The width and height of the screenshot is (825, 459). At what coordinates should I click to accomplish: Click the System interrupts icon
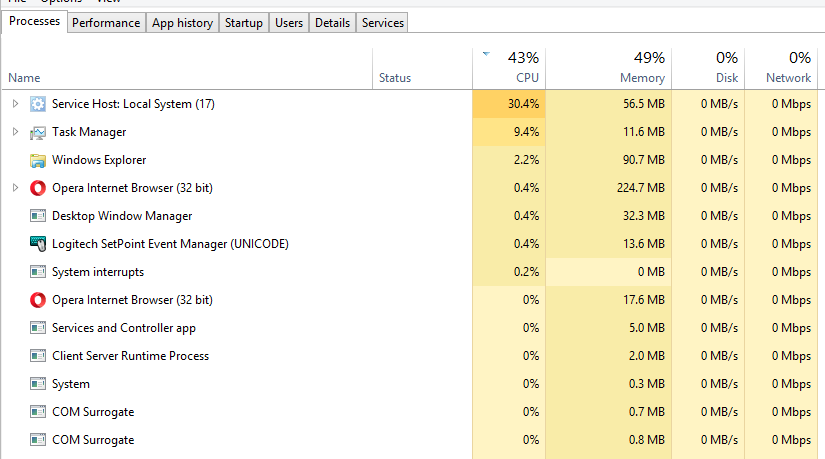point(38,272)
